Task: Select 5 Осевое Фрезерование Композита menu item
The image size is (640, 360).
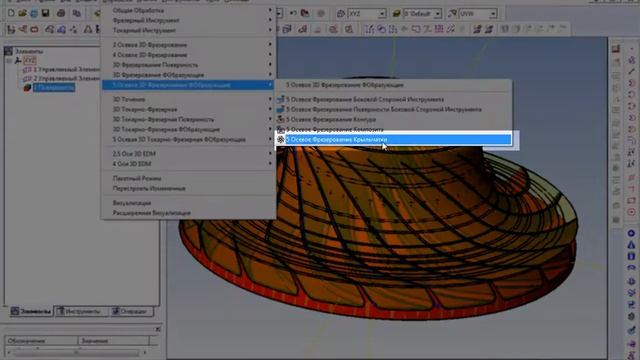Action: click(x=394, y=129)
